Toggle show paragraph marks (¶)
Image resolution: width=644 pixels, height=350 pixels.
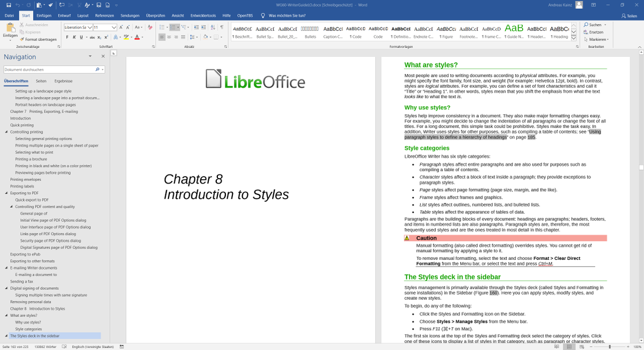coord(222,27)
